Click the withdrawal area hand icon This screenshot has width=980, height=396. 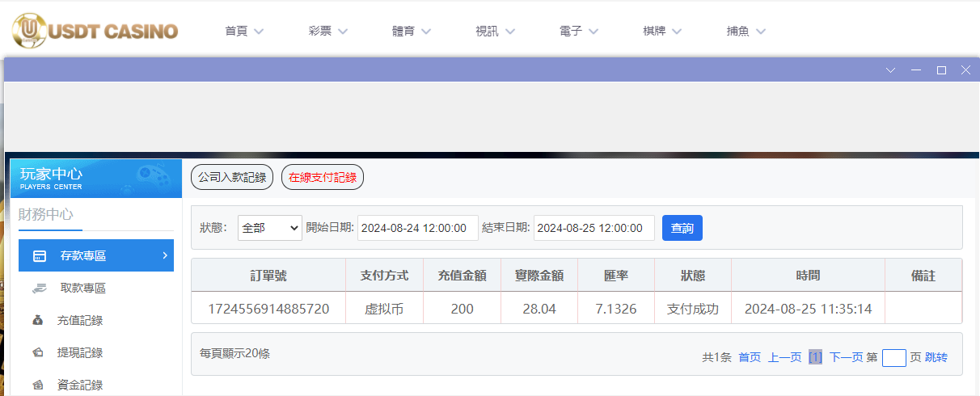(40, 289)
